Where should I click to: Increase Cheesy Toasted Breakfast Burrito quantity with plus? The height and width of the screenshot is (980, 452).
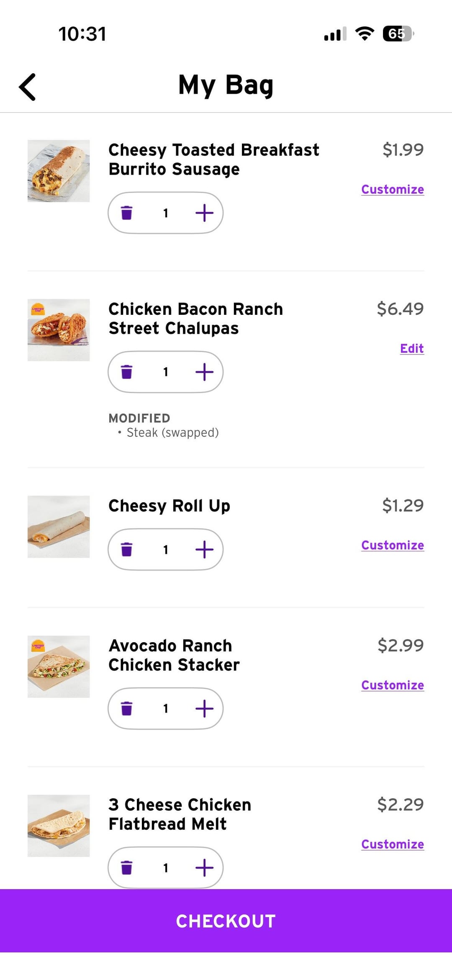coord(204,213)
